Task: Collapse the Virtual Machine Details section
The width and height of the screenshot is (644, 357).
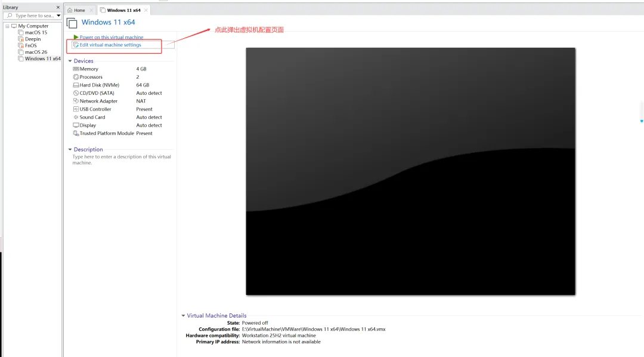Action: [x=183, y=315]
